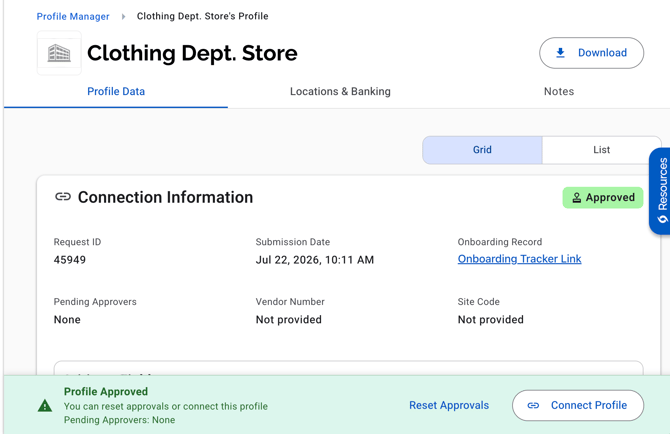The image size is (670, 434).
Task: Click Reset Approvals
Action: tap(449, 405)
